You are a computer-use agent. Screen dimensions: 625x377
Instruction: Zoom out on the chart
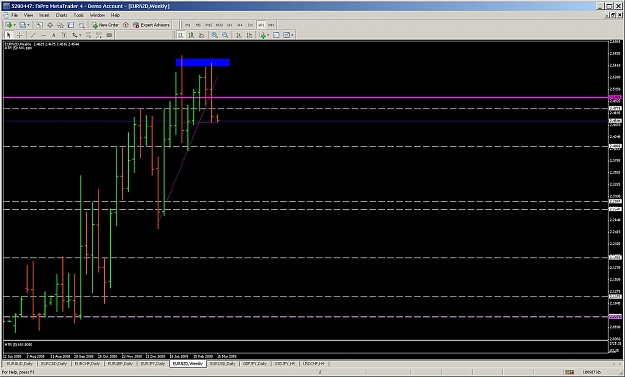pos(225,35)
